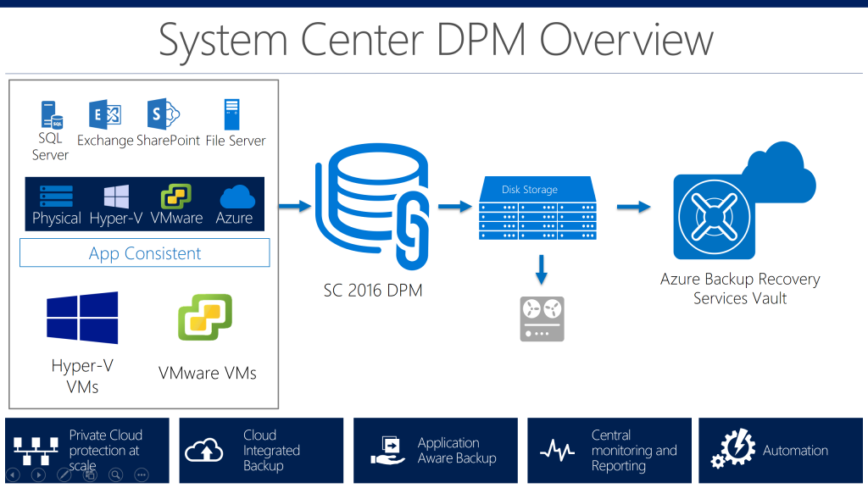Click the 'File Server' label text
This screenshot has width=868, height=488.
click(x=236, y=141)
